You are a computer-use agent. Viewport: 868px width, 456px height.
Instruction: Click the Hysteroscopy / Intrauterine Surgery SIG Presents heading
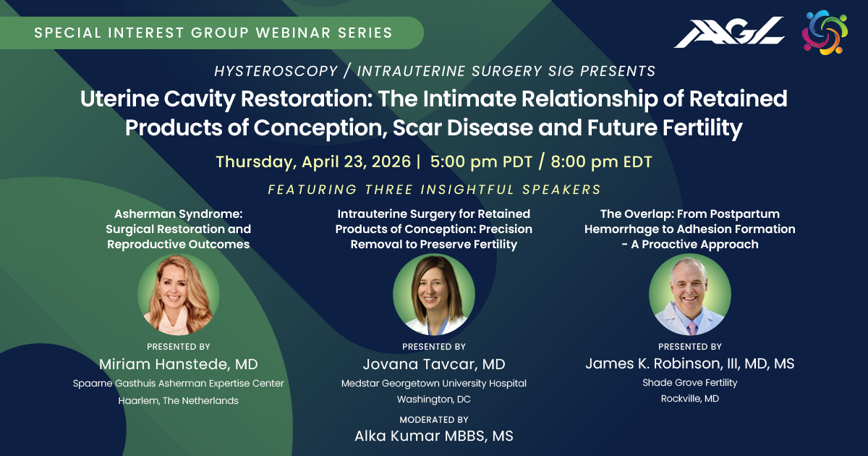[x=434, y=71]
